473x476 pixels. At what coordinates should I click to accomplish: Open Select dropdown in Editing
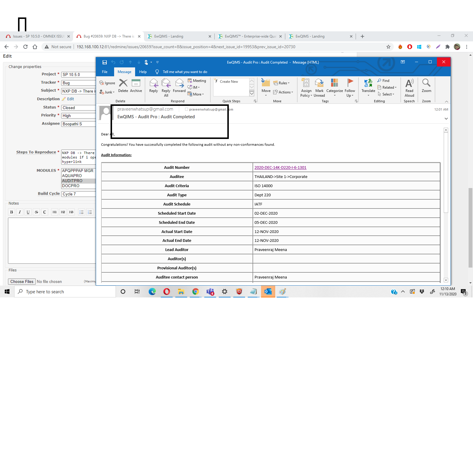pos(386,94)
